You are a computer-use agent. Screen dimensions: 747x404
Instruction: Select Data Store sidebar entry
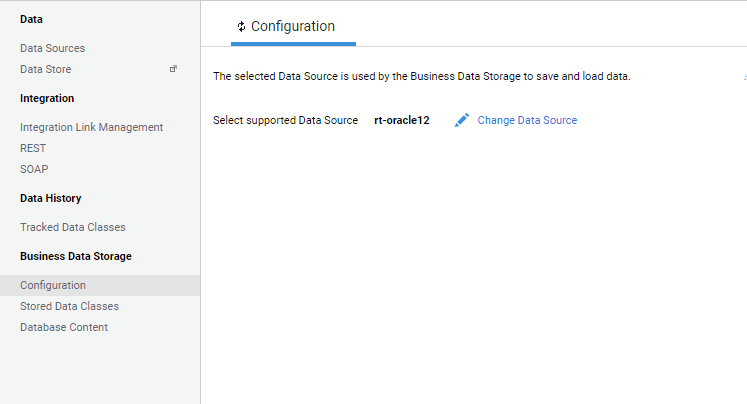(46, 69)
